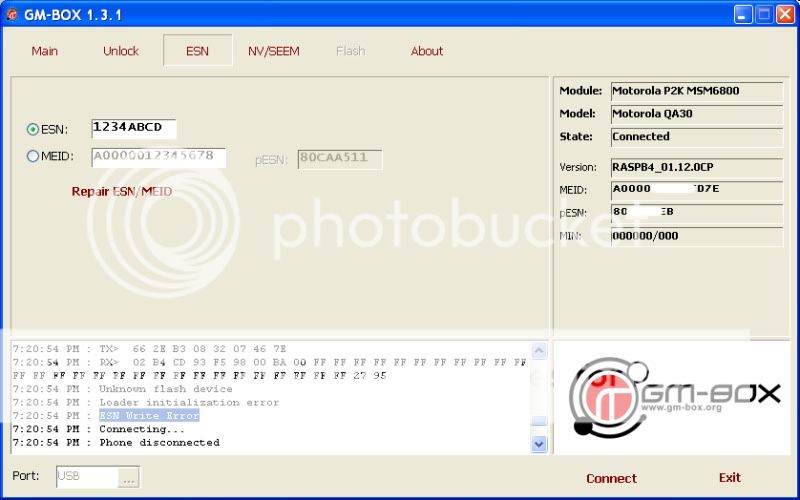
Task: Click the GM-BOX logo image
Action: pyautogui.click(x=672, y=397)
